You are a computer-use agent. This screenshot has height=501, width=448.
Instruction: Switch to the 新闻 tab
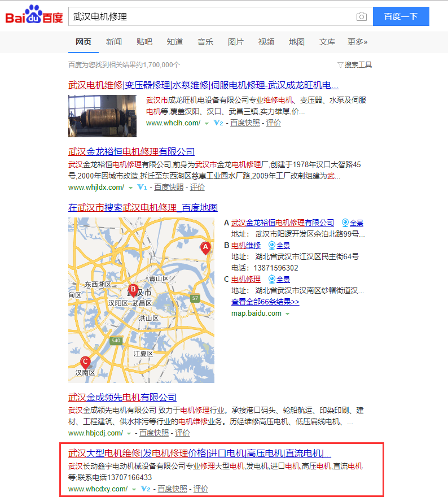tap(113, 42)
